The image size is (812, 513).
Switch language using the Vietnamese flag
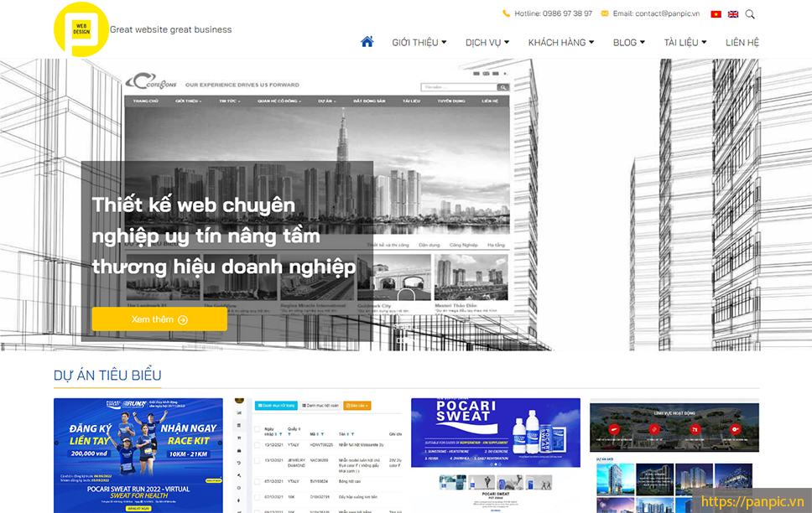coord(716,14)
